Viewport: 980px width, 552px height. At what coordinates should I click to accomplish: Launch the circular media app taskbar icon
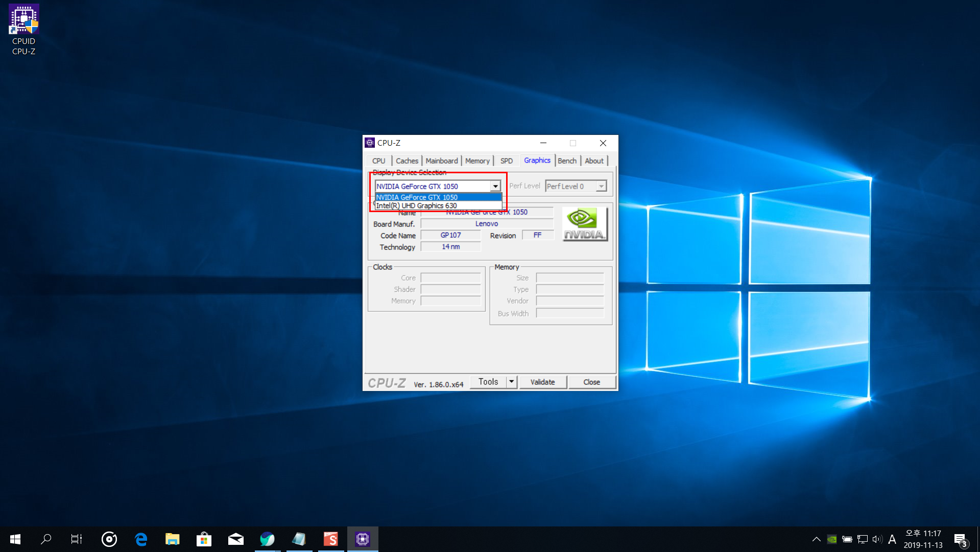[x=109, y=539]
